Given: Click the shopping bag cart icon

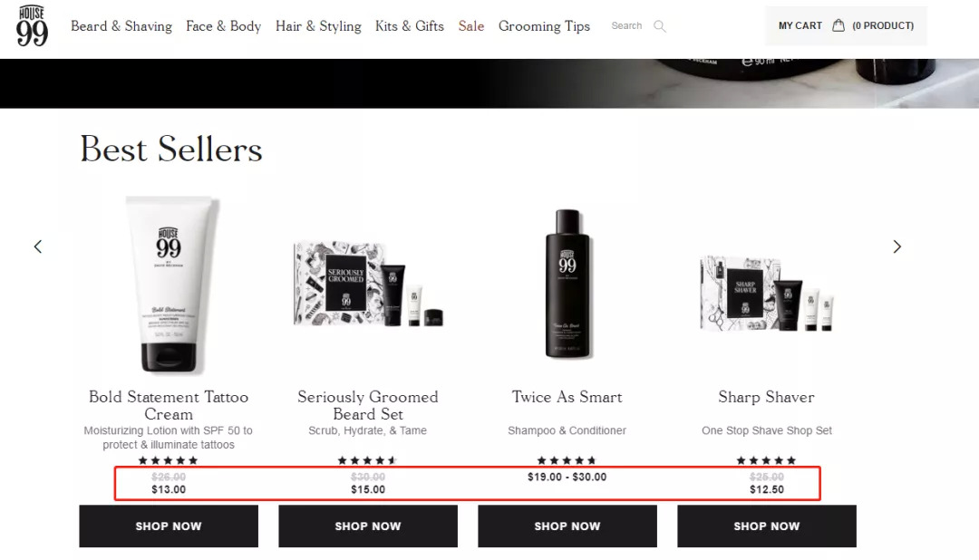Looking at the screenshot, I should pyautogui.click(x=838, y=25).
